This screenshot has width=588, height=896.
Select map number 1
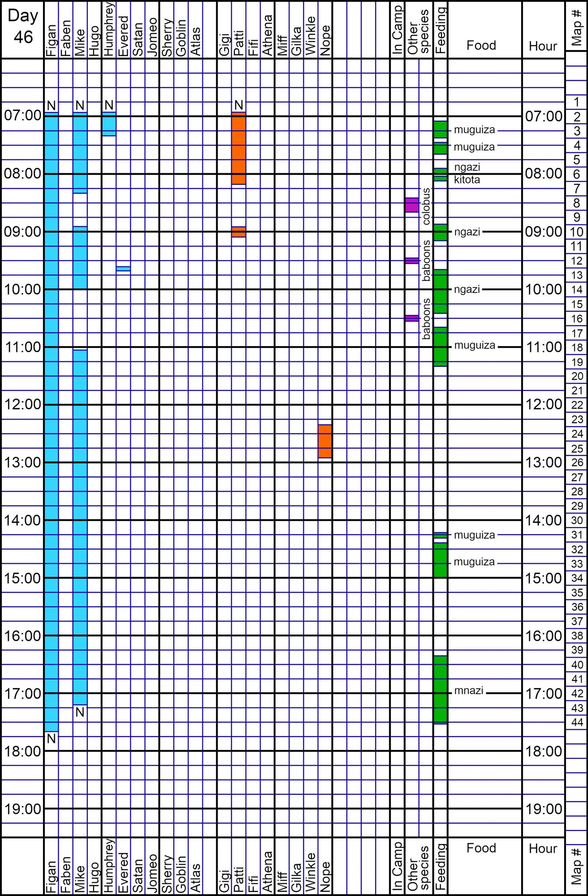tap(577, 102)
